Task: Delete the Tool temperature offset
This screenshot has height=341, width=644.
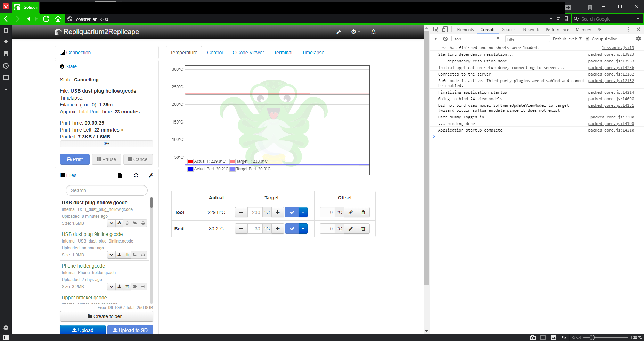Action: 363,212
